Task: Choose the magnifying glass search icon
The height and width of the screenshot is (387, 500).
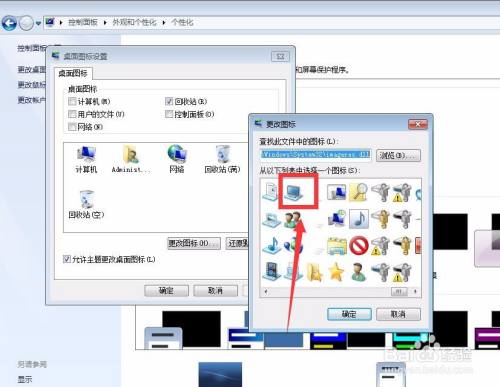Action: click(x=359, y=192)
